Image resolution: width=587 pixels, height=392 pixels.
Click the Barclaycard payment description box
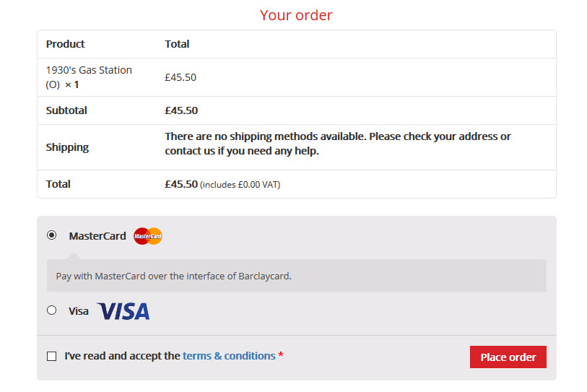point(297,276)
